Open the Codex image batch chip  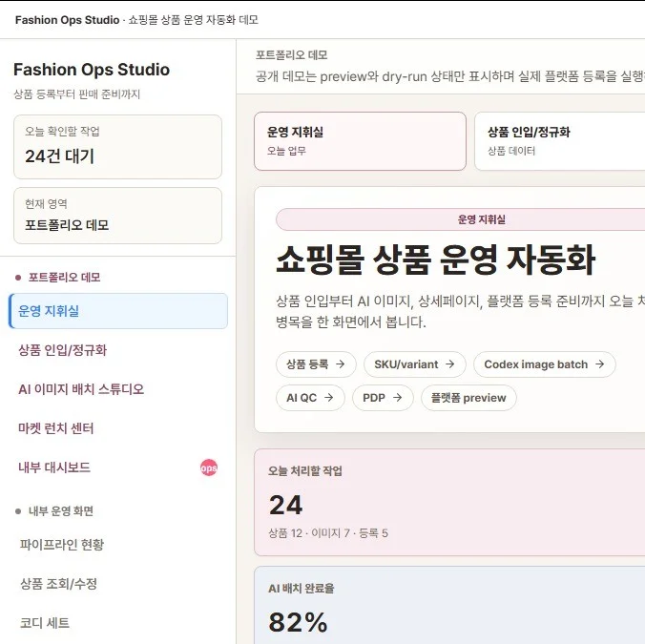pyautogui.click(x=544, y=364)
